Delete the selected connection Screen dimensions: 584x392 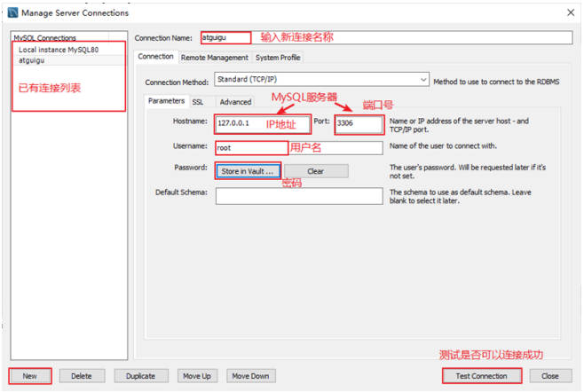[82, 376]
